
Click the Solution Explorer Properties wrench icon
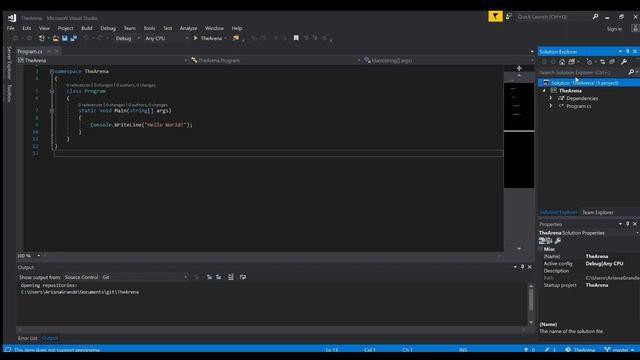[x=624, y=62]
